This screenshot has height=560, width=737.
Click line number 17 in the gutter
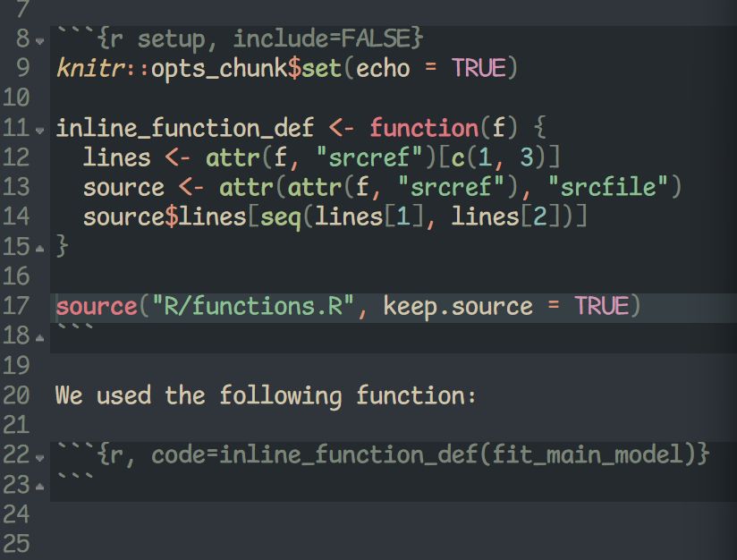[16, 306]
